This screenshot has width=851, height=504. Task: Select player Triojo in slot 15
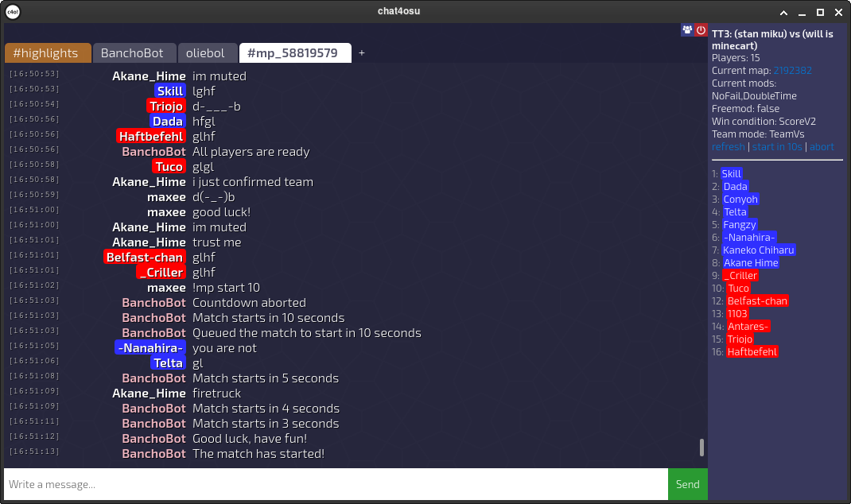[x=740, y=339]
